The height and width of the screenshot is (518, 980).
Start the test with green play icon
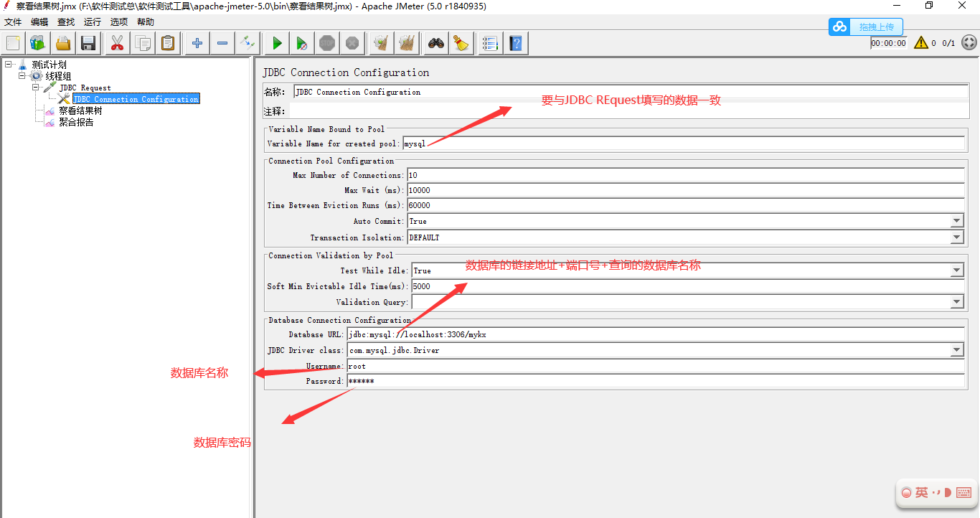click(x=277, y=43)
